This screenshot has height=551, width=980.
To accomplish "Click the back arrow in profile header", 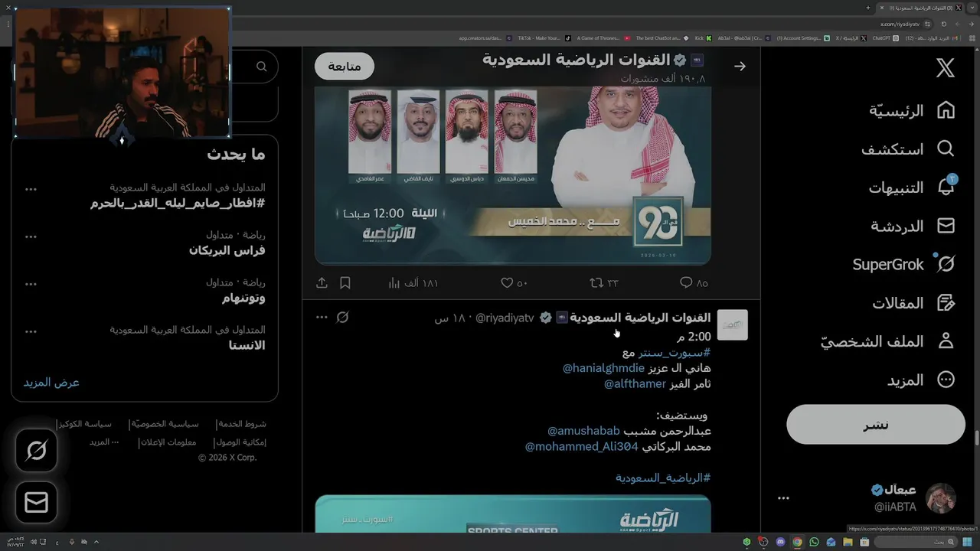I will pyautogui.click(x=740, y=67).
